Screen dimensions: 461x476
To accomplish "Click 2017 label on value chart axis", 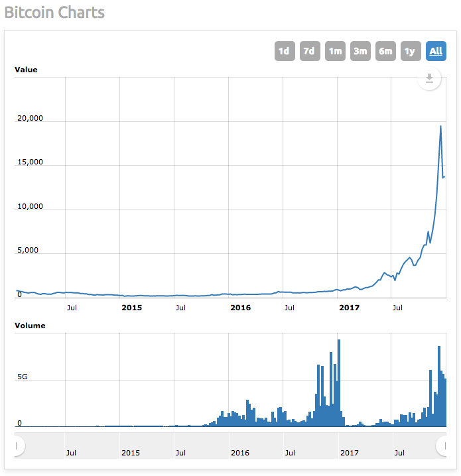I will coord(350,308).
